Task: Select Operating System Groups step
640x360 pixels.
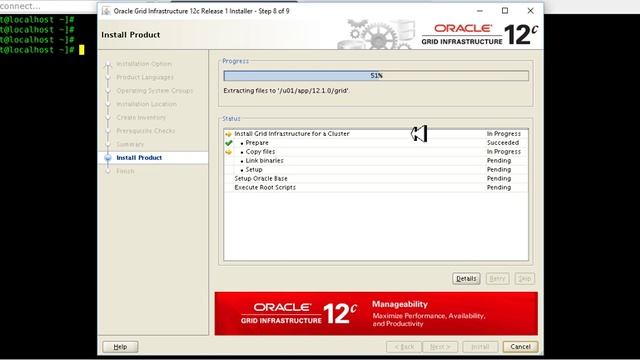Action: point(154,91)
